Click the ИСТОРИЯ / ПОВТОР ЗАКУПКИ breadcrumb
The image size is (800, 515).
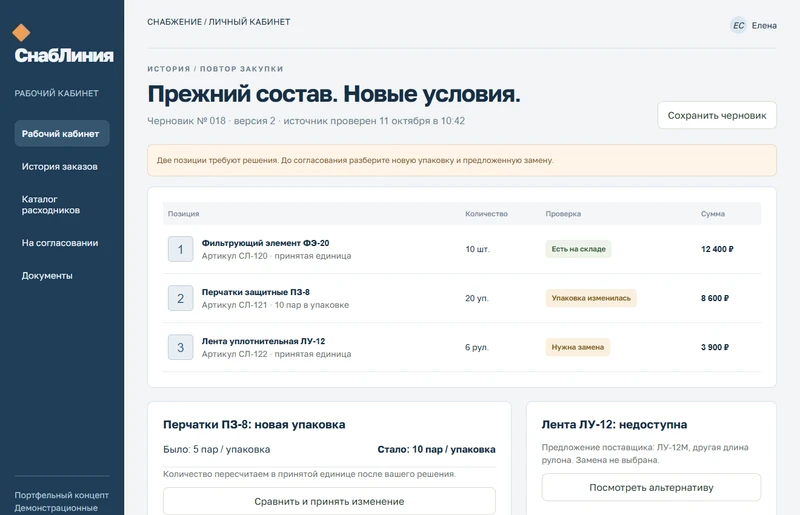(x=215, y=69)
